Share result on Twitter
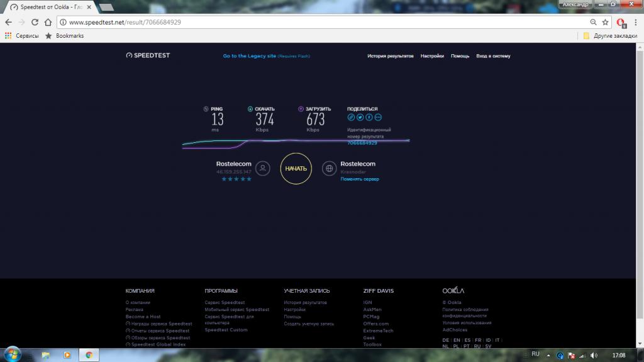This screenshot has width=644, height=362. tap(360, 117)
